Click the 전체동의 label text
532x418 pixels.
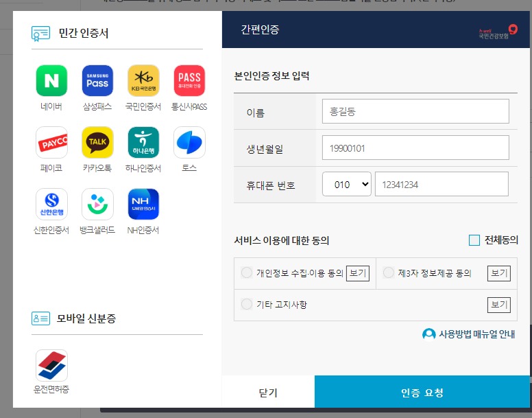(501, 240)
